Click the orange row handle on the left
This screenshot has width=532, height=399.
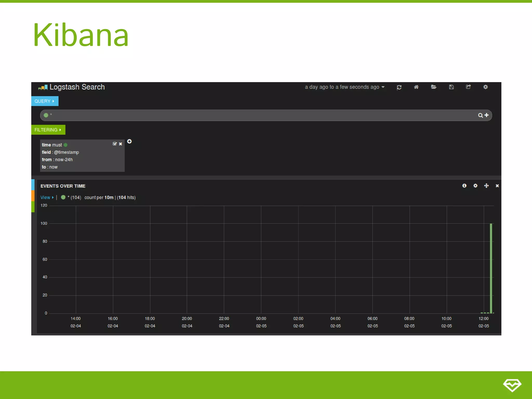pos(33,196)
